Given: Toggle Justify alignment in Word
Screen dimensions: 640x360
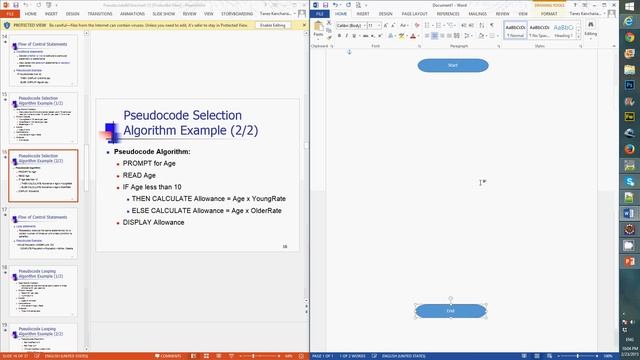Looking at the screenshot, I should [449, 36].
